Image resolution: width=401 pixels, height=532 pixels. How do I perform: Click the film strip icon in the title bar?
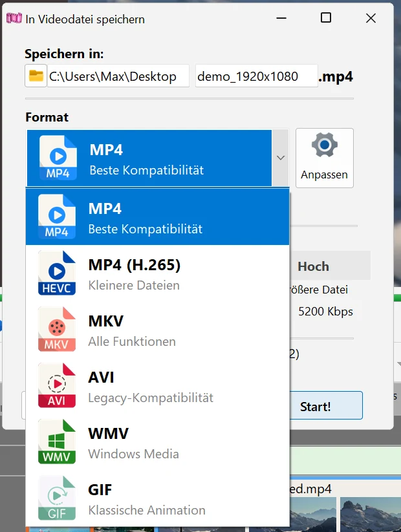click(14, 18)
